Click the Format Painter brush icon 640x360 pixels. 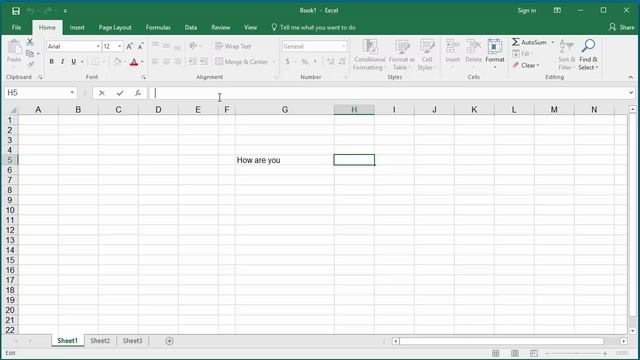point(30,64)
